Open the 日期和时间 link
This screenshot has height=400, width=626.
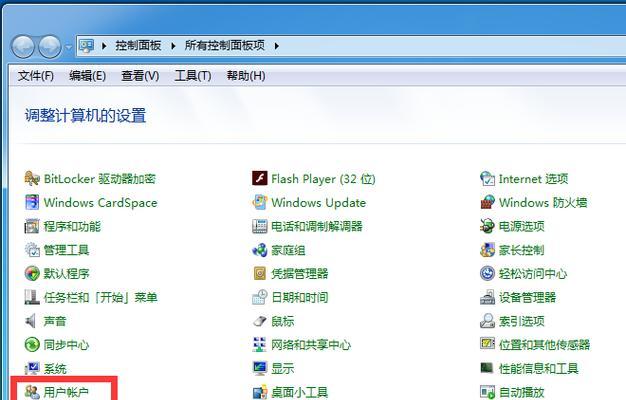click(299, 297)
